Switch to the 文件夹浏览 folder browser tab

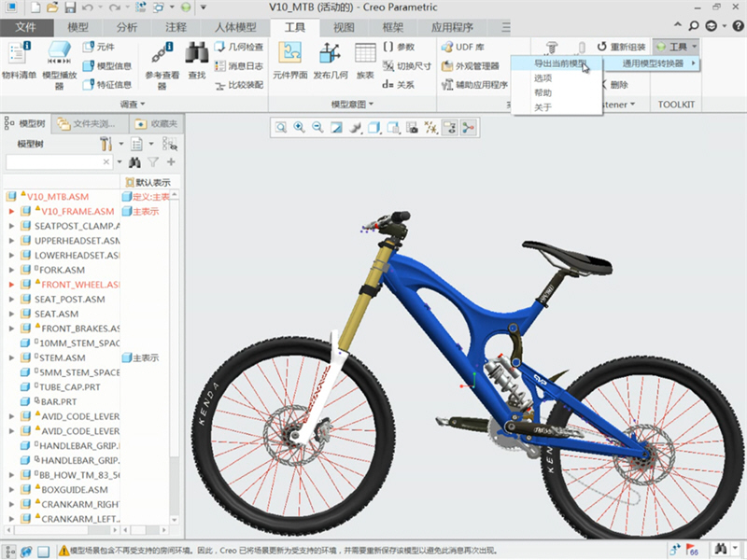pyautogui.click(x=90, y=124)
